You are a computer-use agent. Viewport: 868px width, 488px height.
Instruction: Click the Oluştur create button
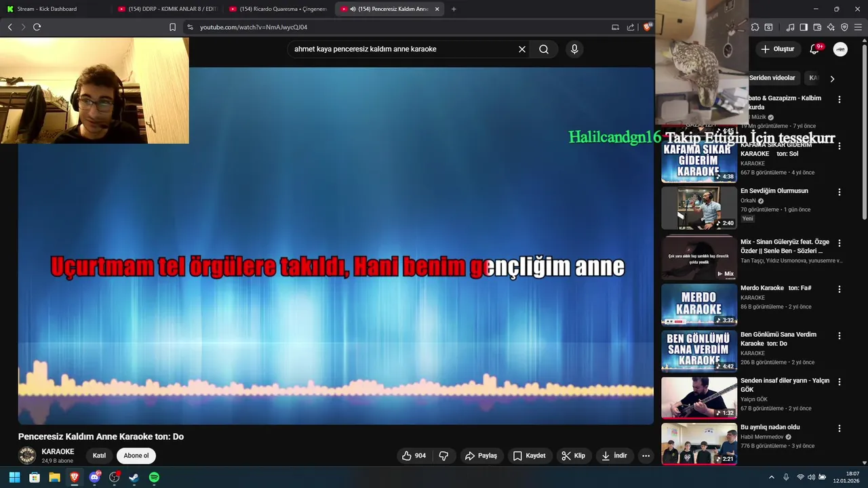click(777, 49)
